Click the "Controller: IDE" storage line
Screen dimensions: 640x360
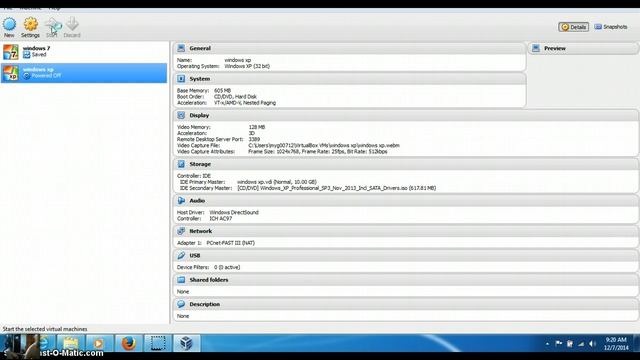click(x=193, y=176)
